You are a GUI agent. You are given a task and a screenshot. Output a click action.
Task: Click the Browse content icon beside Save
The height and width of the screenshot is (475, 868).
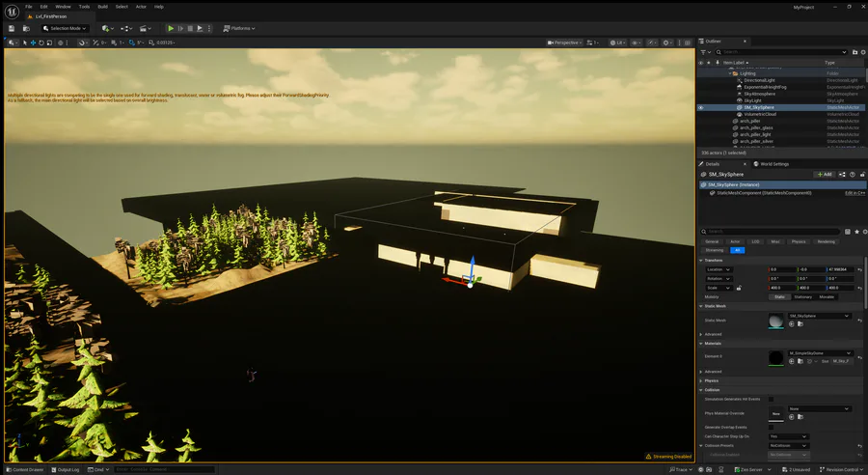click(x=26, y=28)
